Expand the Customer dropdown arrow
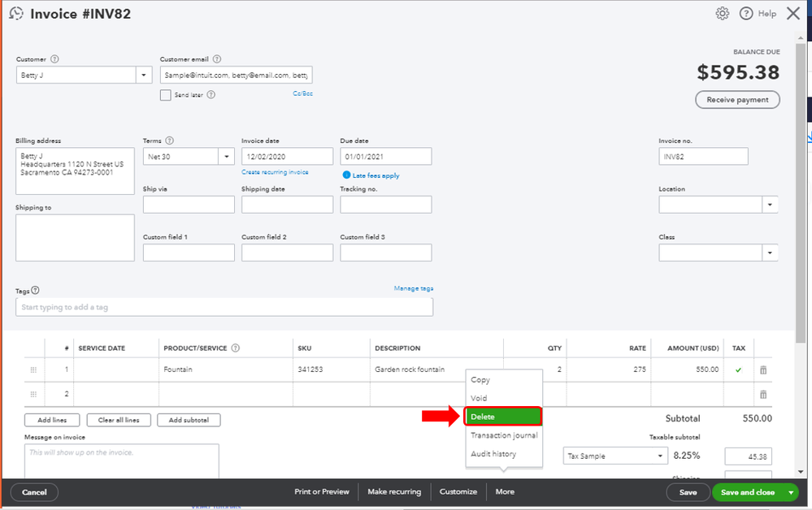 (x=144, y=75)
